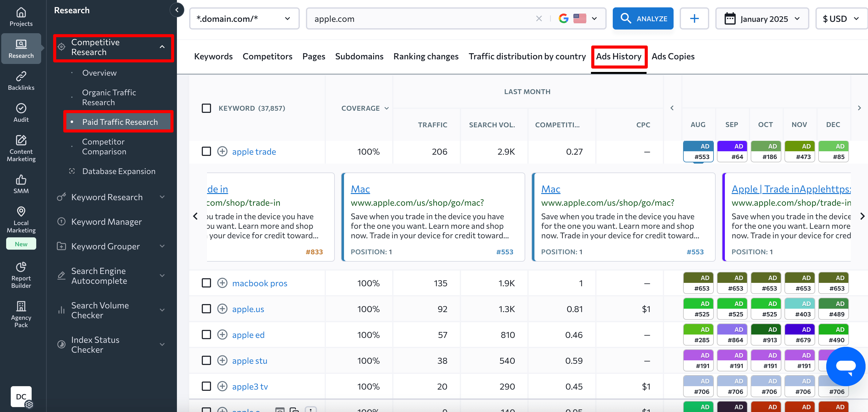Select all keywords header checkbox

(206, 108)
